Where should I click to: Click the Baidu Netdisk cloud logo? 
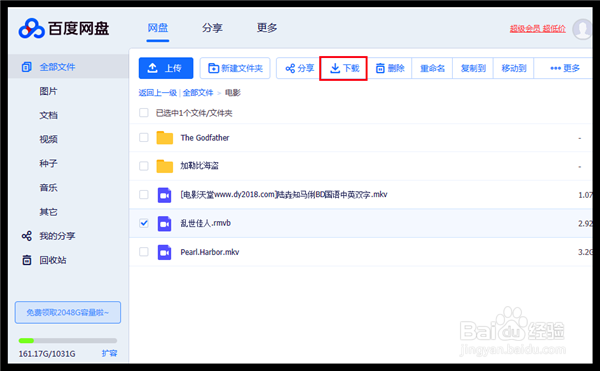(x=31, y=28)
